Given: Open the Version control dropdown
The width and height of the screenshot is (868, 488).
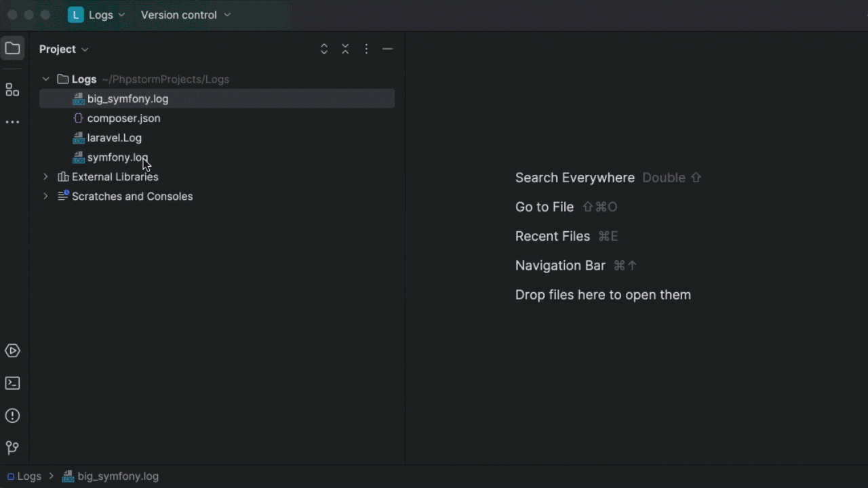Looking at the screenshot, I should point(185,15).
